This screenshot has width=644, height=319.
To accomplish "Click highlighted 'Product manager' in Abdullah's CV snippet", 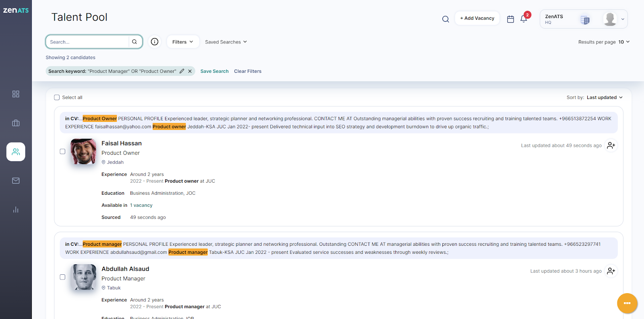I will [x=102, y=244].
